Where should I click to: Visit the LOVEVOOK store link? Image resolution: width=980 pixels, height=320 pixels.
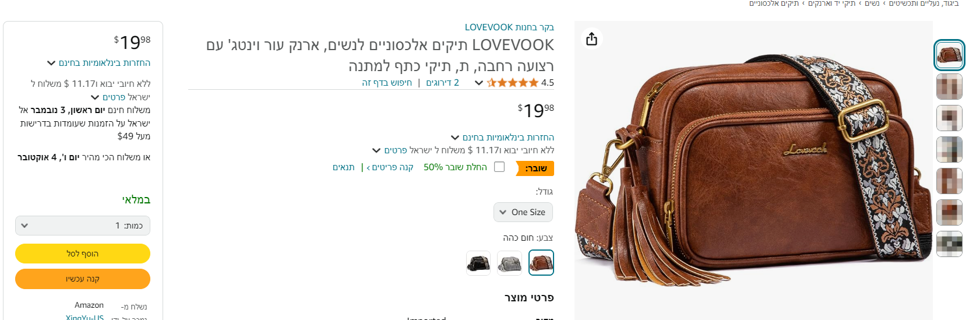coord(509,27)
